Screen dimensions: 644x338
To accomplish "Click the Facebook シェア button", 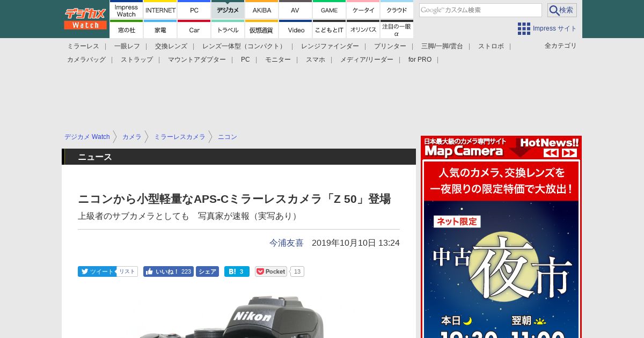I will pos(207,271).
